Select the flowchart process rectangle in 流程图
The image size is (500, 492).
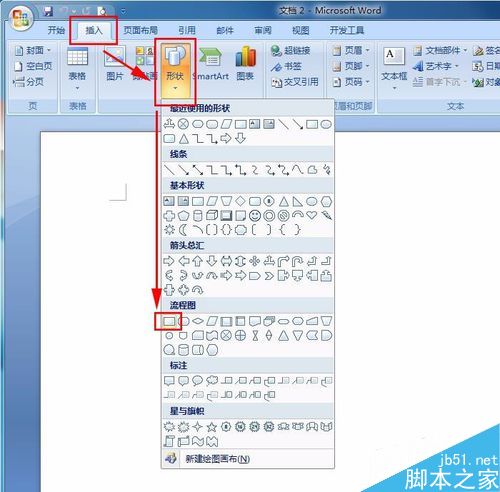[x=169, y=321]
